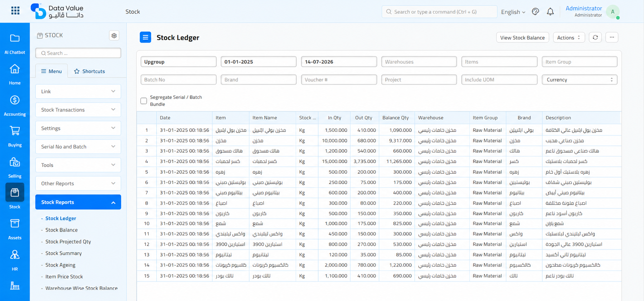Open Warehouse Wise Stock Balance report

[x=82, y=288]
